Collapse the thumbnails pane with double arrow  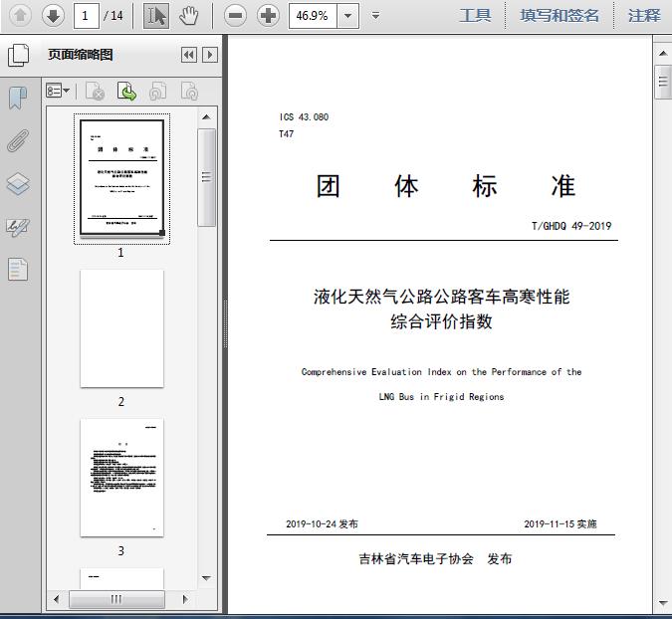pyautogui.click(x=188, y=56)
